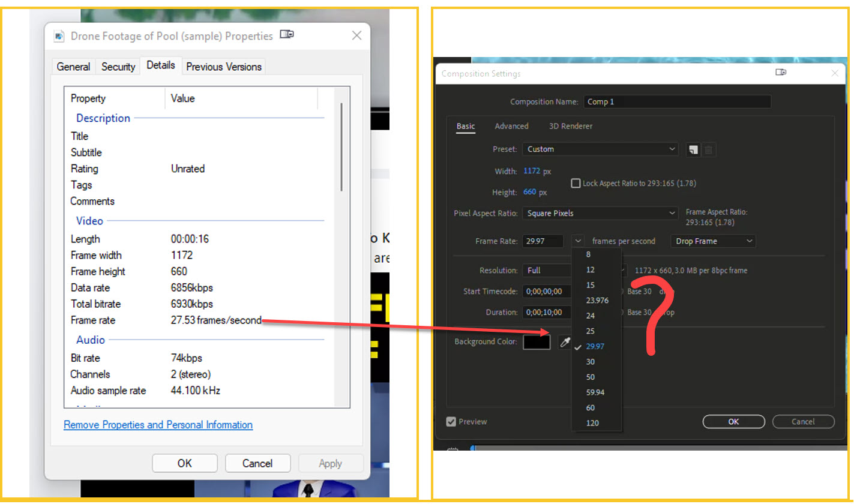
Task: Select the Background Color eyedropper
Action: [565, 341]
